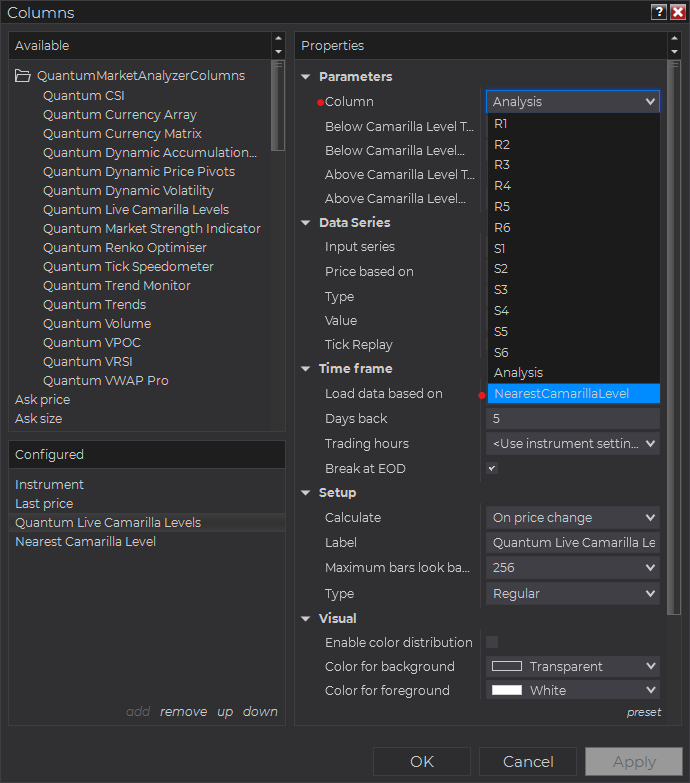This screenshot has height=783, width=690.
Task: Toggle the Break at EOD checkbox
Action: click(x=492, y=468)
